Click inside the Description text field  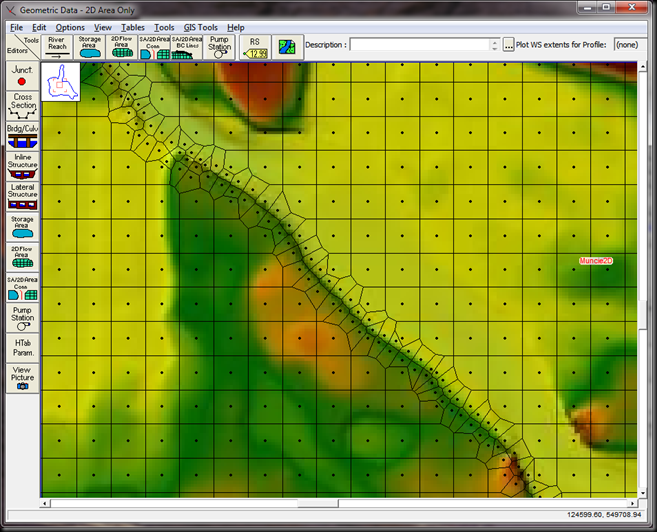point(419,45)
